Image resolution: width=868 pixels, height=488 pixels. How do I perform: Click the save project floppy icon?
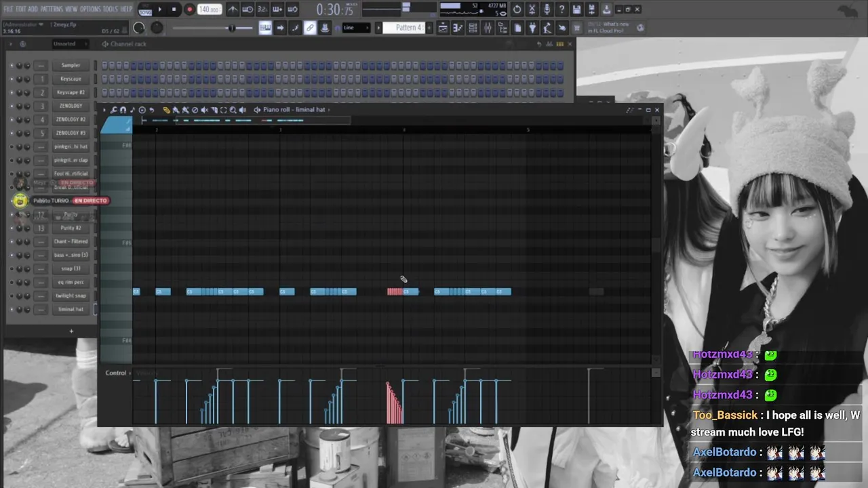(576, 9)
